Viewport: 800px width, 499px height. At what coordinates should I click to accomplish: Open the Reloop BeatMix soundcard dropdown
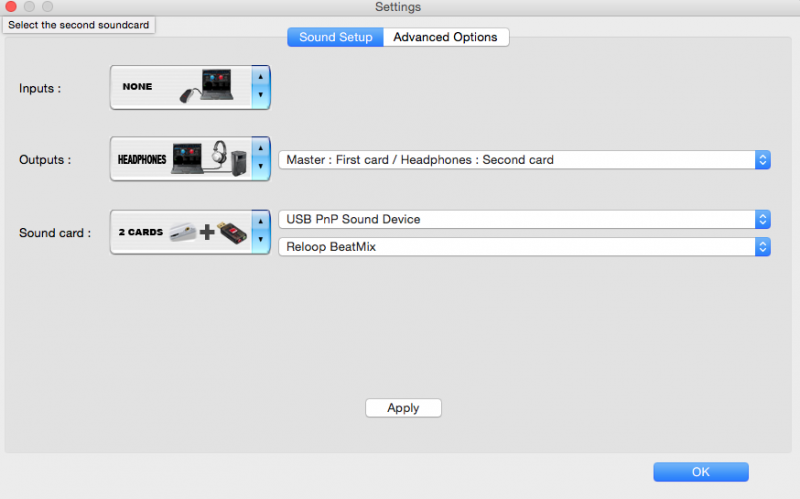524,247
